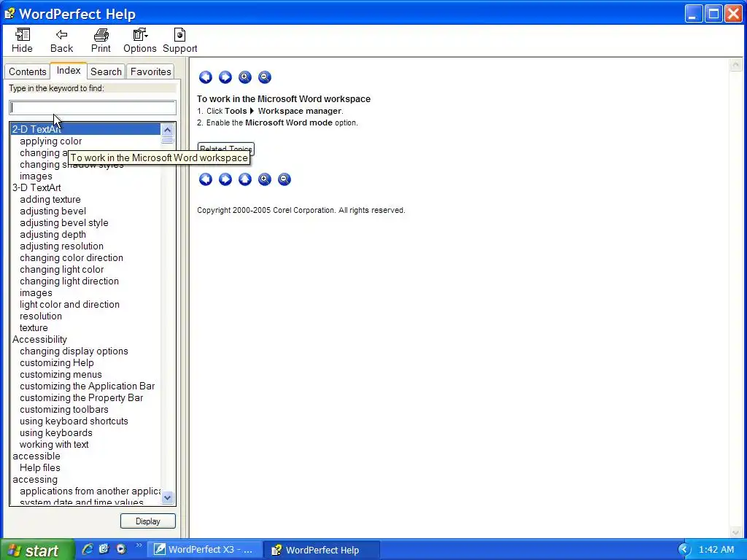Click previous-topic arrow above the copyright line
747x560 pixels.
205,179
